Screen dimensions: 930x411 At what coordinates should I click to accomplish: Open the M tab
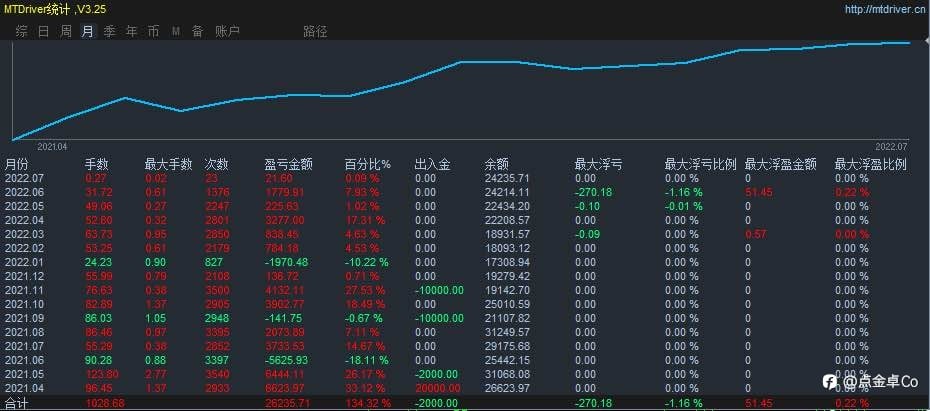pyautogui.click(x=176, y=31)
